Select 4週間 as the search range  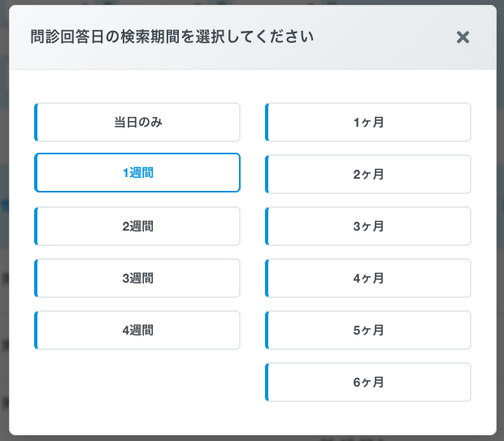pos(137,331)
